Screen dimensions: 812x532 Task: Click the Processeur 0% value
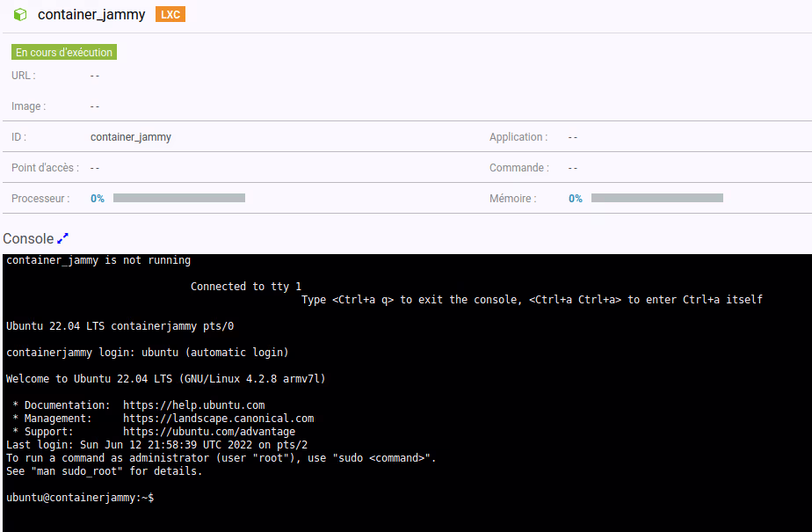coord(98,199)
